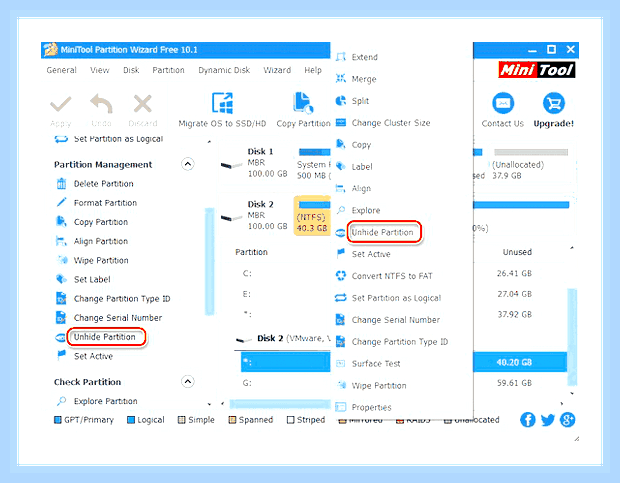Click the Contact Us mail icon
This screenshot has width=620, height=483.
(503, 103)
